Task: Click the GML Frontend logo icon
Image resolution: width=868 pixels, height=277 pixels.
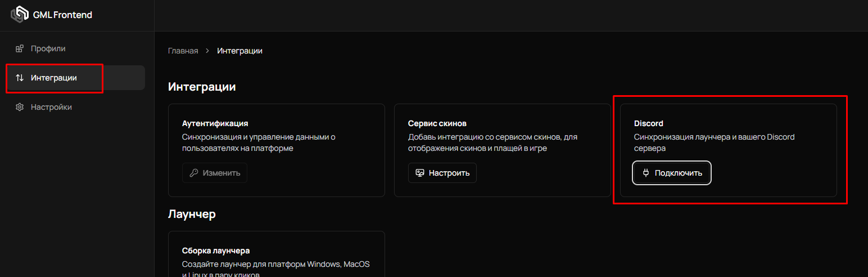Action: [x=20, y=15]
